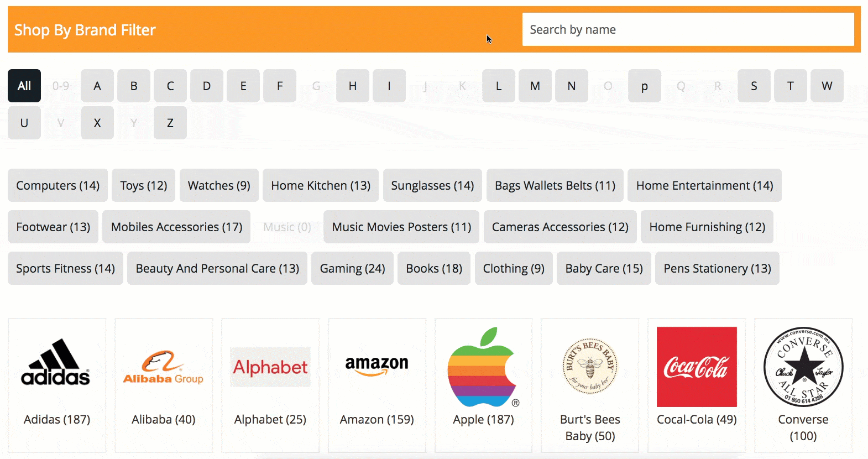Viewport: 868px width, 459px height.
Task: Open the Apple (187) brand link
Action: point(484,419)
